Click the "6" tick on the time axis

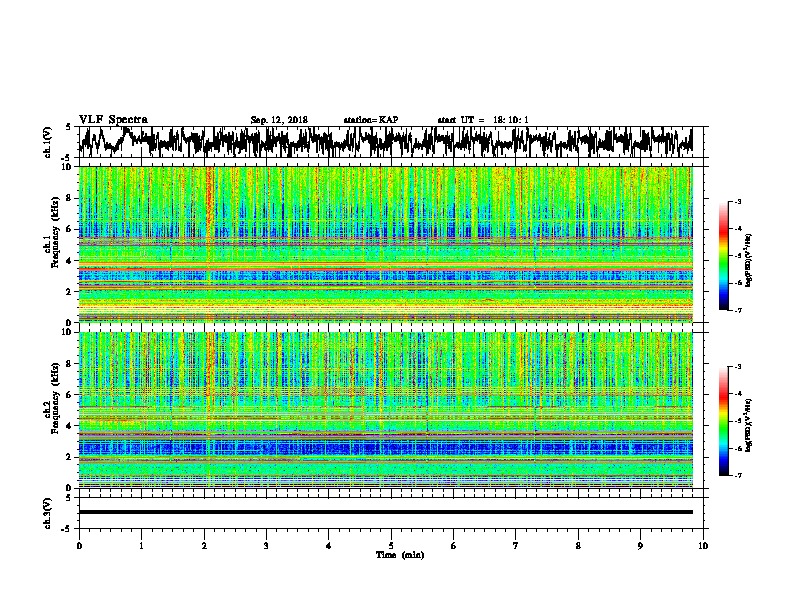pos(454,546)
